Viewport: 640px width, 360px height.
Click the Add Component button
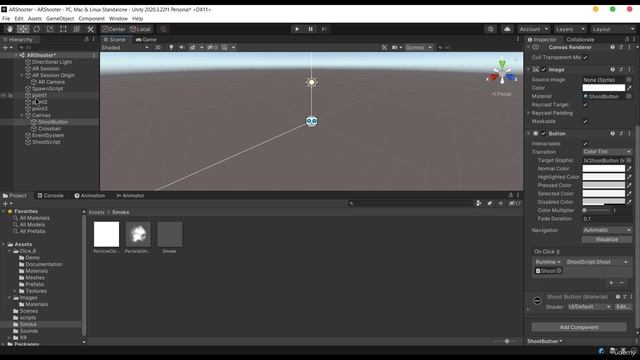(x=579, y=327)
